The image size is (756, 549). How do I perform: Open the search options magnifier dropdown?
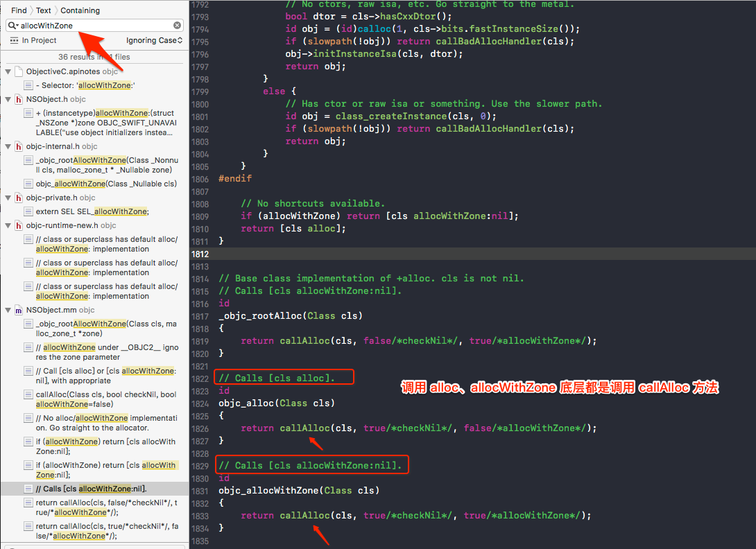[13, 26]
